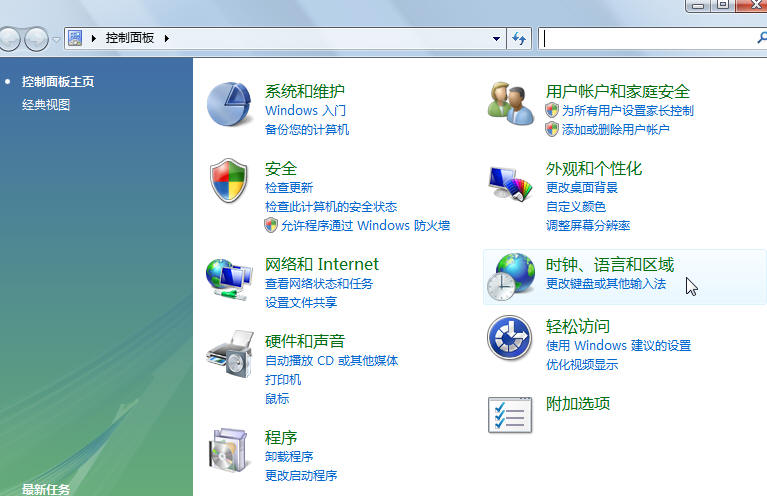Open the 系统和维护 category heading
Screen dimensions: 767x496
point(305,91)
